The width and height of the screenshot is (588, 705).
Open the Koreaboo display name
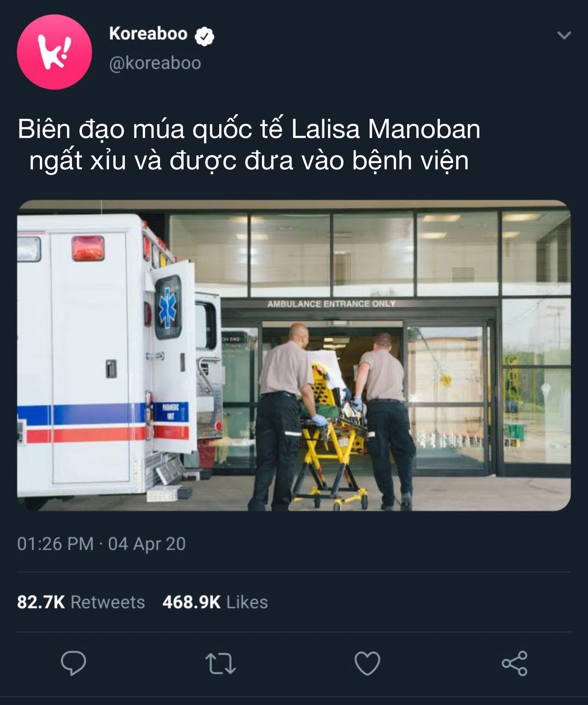point(148,34)
